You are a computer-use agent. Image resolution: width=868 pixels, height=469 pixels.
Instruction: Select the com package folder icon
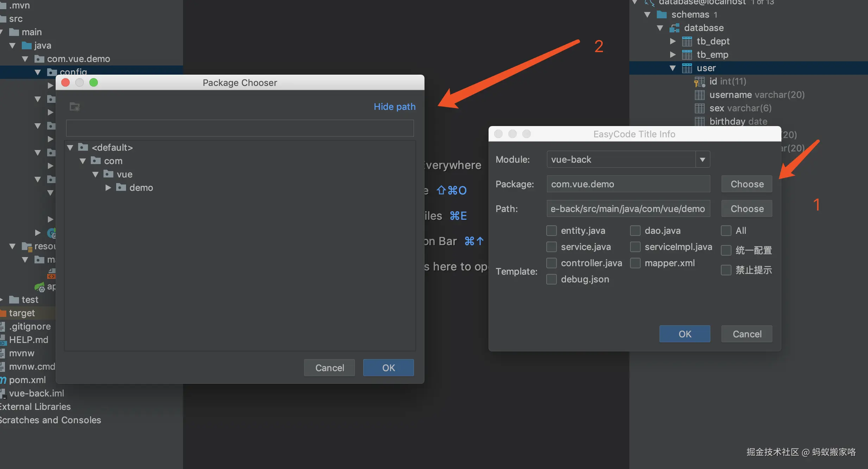[x=96, y=160]
